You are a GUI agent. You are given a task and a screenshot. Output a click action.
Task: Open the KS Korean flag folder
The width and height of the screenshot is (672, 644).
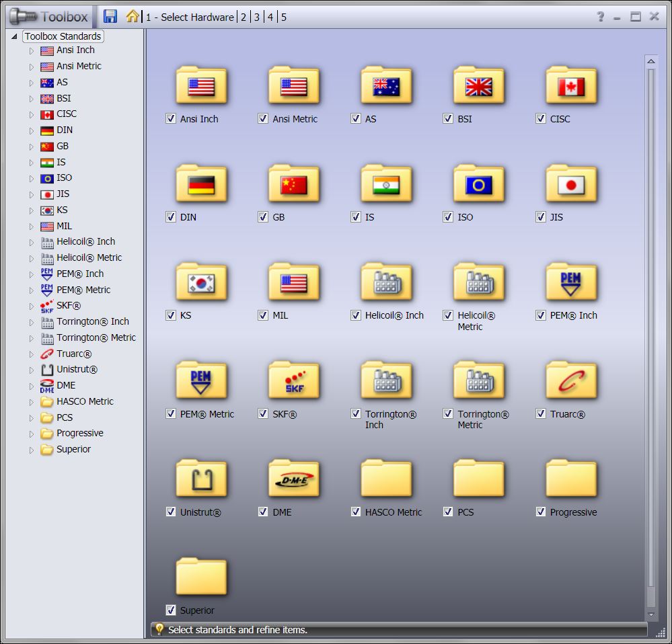pyautogui.click(x=201, y=282)
